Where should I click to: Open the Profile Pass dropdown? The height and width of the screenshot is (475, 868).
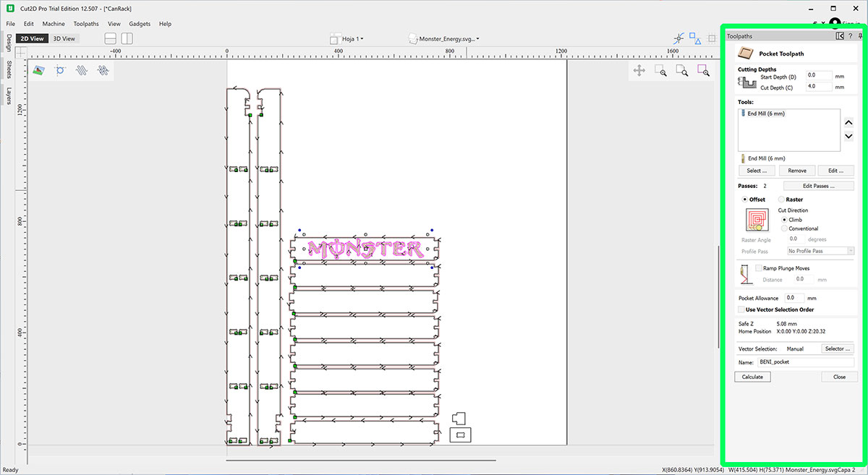pyautogui.click(x=821, y=251)
